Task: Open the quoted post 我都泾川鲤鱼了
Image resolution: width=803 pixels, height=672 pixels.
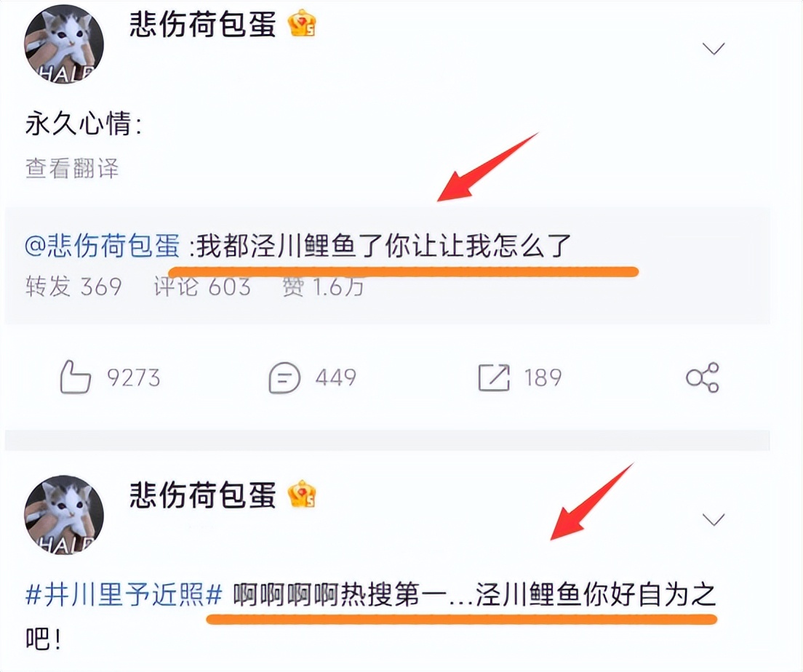Action: point(383,247)
